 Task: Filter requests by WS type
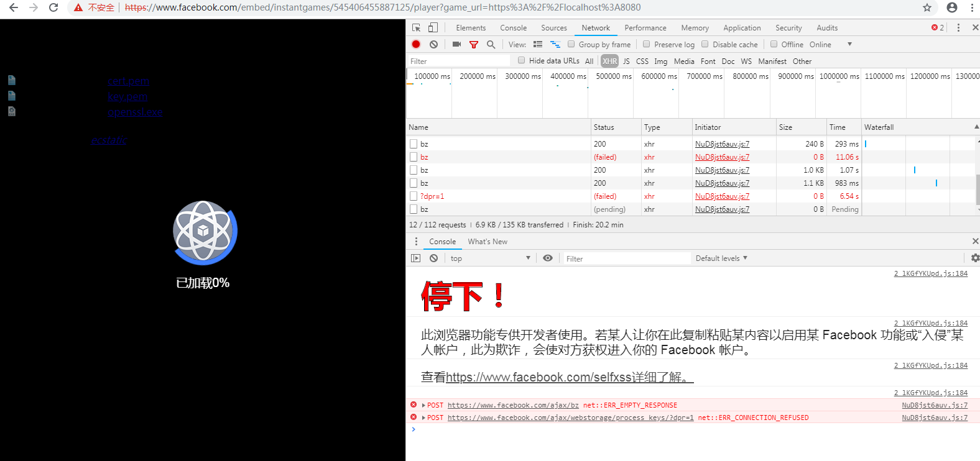coord(746,61)
